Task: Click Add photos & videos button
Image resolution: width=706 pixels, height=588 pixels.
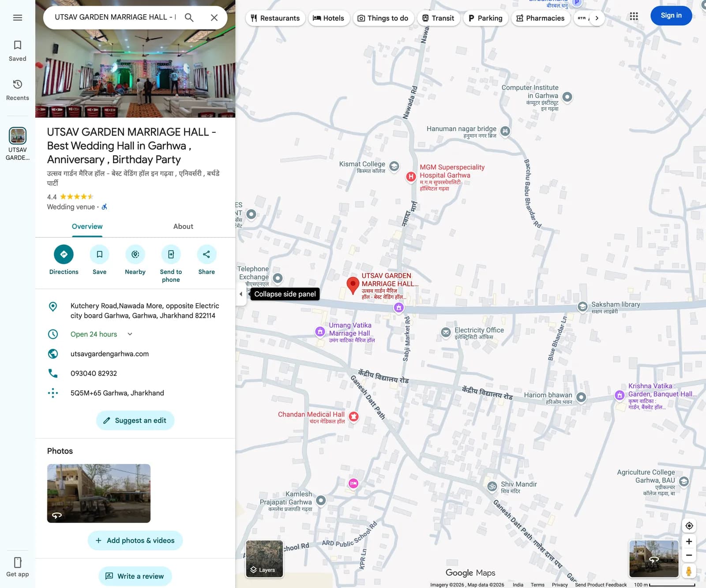Action: click(135, 540)
